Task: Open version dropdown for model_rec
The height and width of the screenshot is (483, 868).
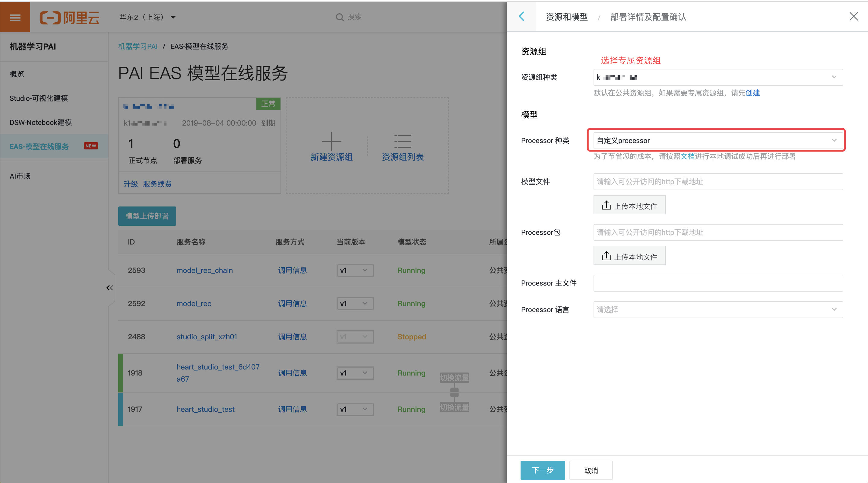Action: 355,304
